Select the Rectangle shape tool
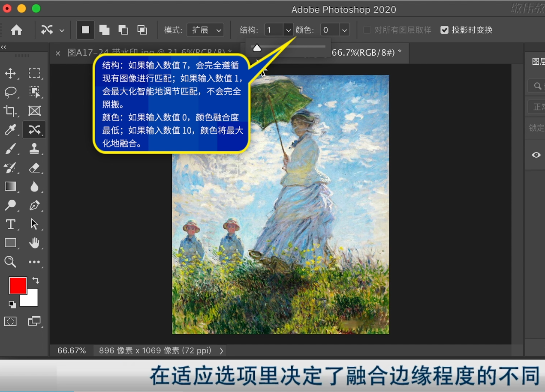The image size is (545, 392). pos(10,243)
